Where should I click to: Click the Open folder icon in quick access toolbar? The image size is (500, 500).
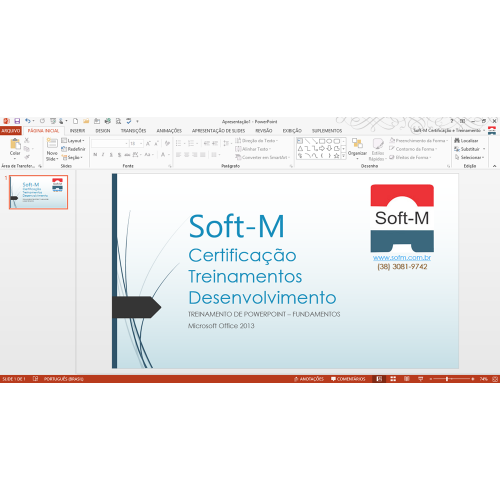pos(86,121)
